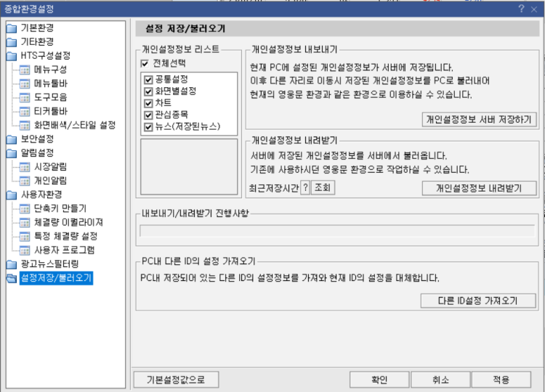Open 특정 체결량 설정 page
This screenshot has height=392, width=545.
coord(65,236)
